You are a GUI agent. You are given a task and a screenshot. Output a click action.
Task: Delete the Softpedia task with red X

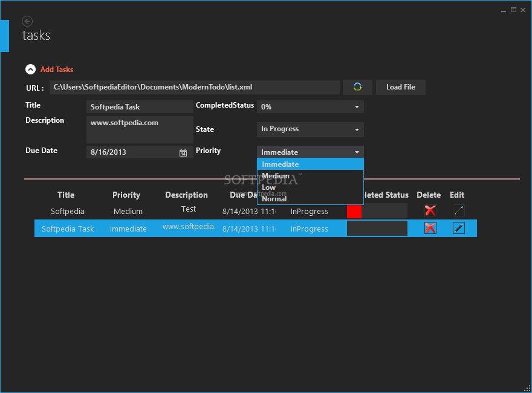(430, 211)
